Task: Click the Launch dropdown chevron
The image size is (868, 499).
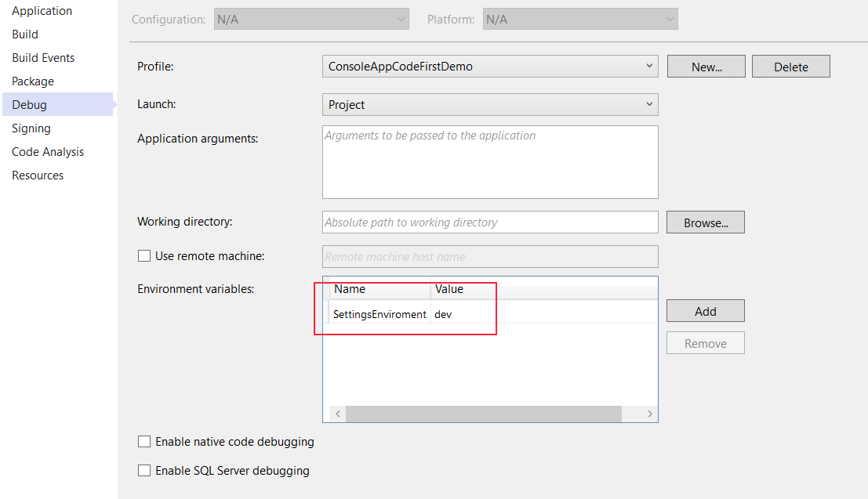Action: click(x=648, y=104)
